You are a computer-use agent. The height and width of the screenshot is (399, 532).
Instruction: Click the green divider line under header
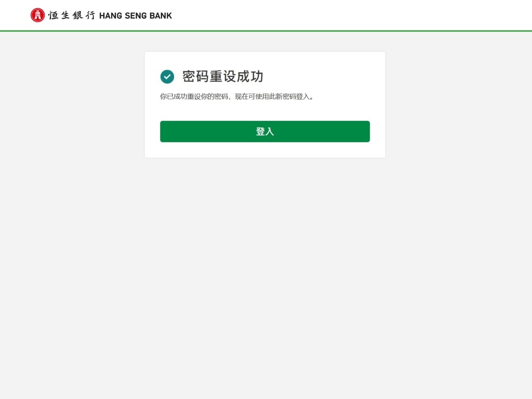266,31
